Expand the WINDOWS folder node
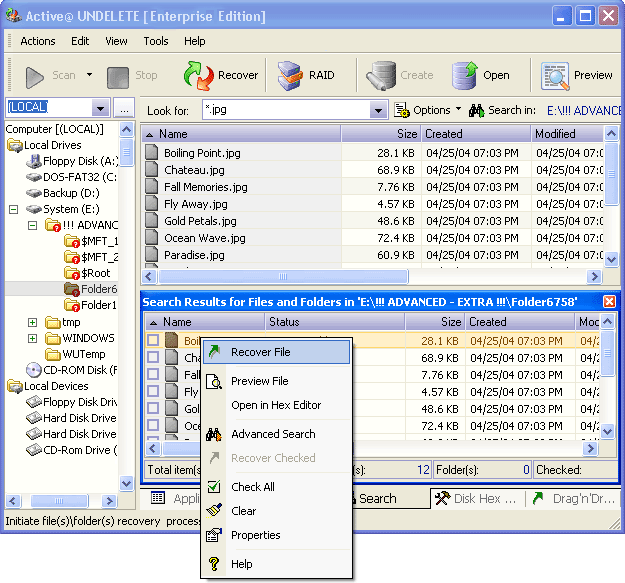 tap(33, 338)
